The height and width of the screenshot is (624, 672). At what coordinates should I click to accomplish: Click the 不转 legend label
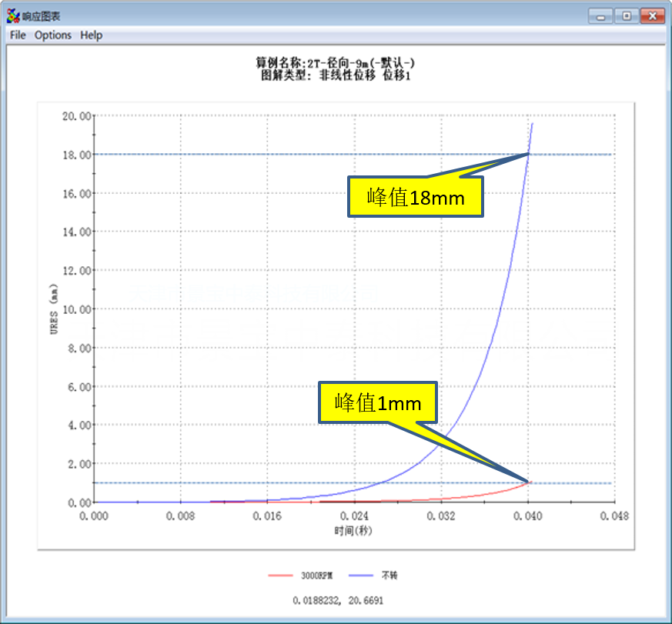(390, 576)
